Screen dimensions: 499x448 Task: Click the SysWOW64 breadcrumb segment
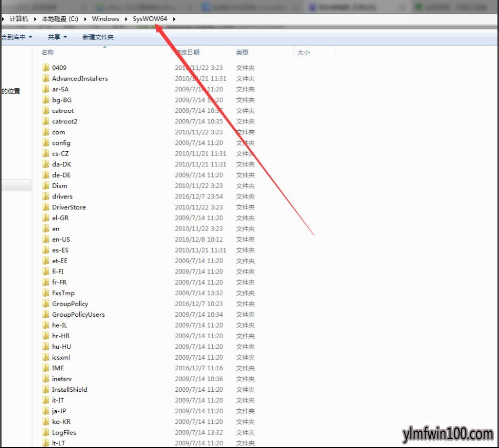(x=150, y=19)
